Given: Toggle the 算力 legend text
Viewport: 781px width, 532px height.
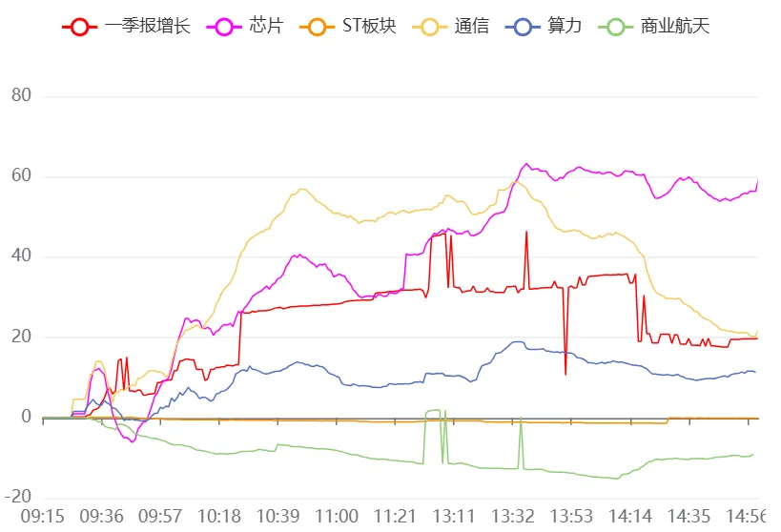Looking at the screenshot, I should [x=565, y=26].
